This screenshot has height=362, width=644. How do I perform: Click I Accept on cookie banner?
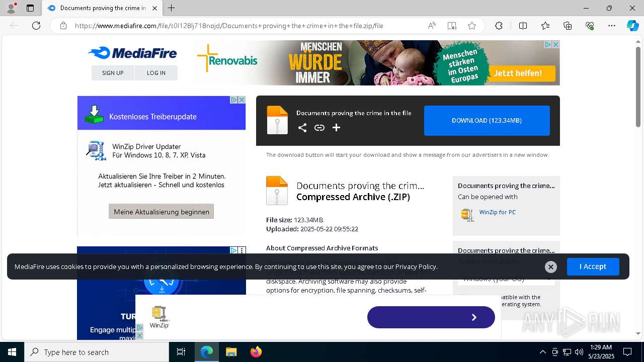(x=593, y=266)
